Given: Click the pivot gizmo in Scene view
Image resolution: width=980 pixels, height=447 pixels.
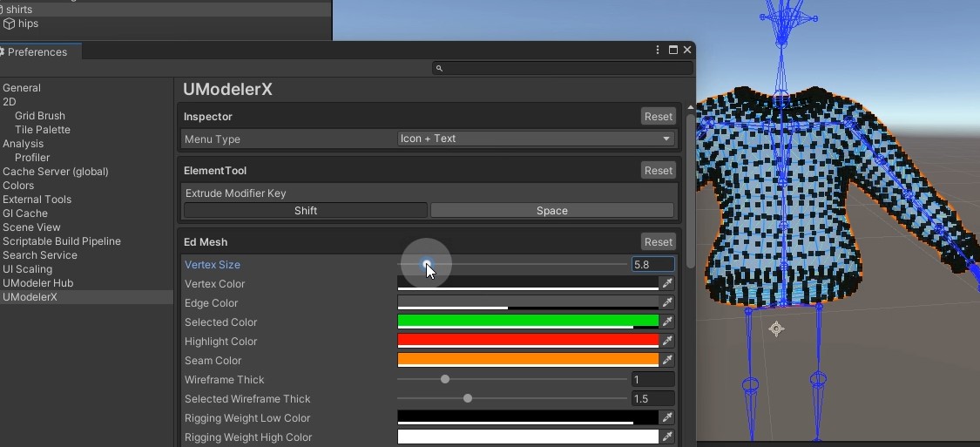Looking at the screenshot, I should pyautogui.click(x=776, y=328).
